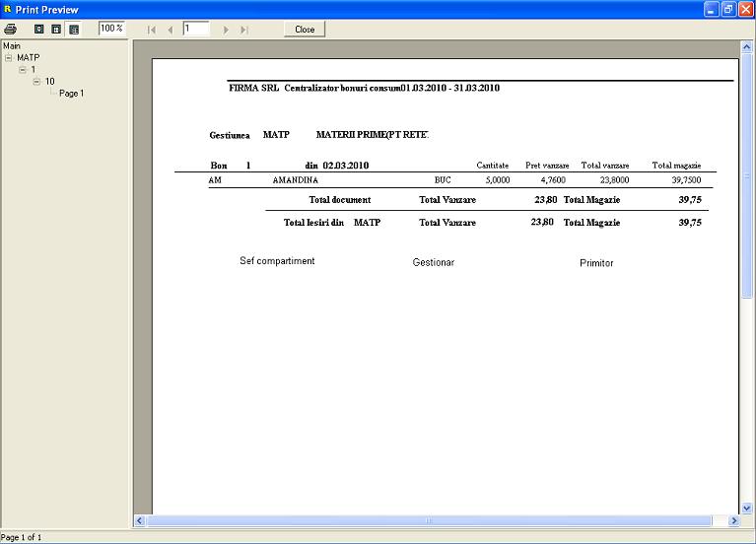The height and width of the screenshot is (544, 756).
Task: Collapse the tree node labeled 1
Action: pos(23,70)
